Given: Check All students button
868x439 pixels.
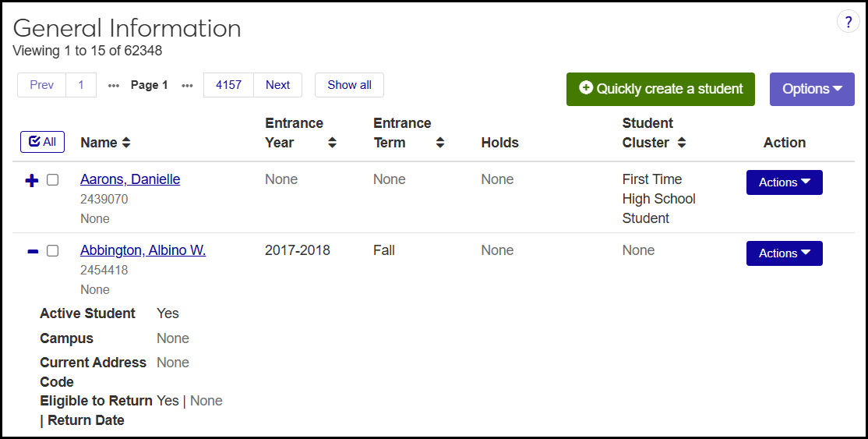Looking at the screenshot, I should pos(42,142).
